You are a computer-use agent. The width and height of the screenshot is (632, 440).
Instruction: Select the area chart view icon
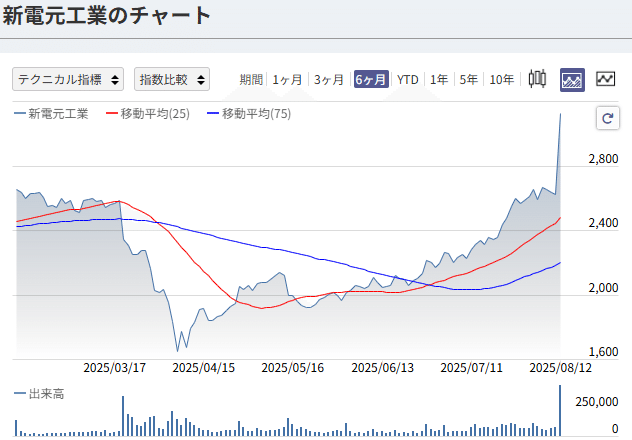point(572,80)
